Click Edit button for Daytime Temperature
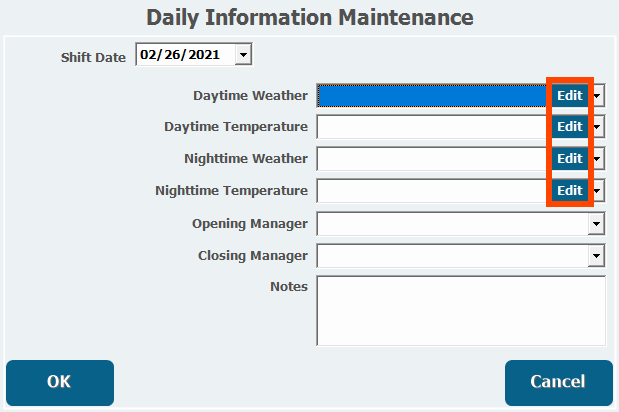The height and width of the screenshot is (412, 619). (570, 127)
